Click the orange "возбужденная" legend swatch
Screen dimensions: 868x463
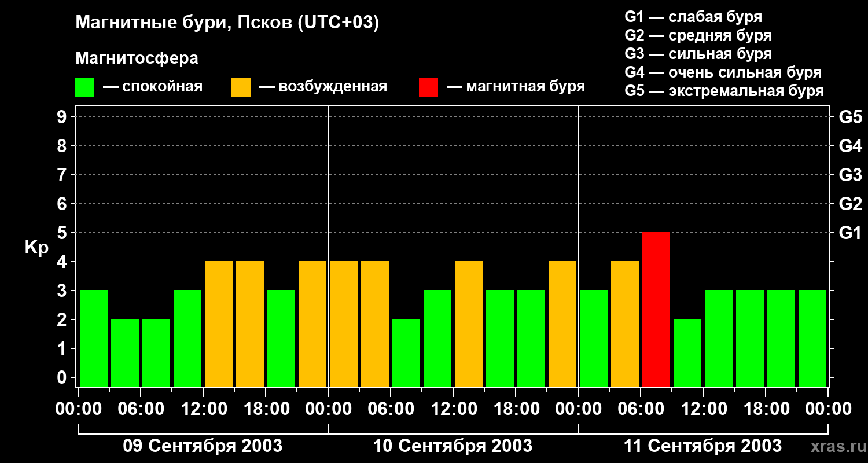click(x=241, y=87)
